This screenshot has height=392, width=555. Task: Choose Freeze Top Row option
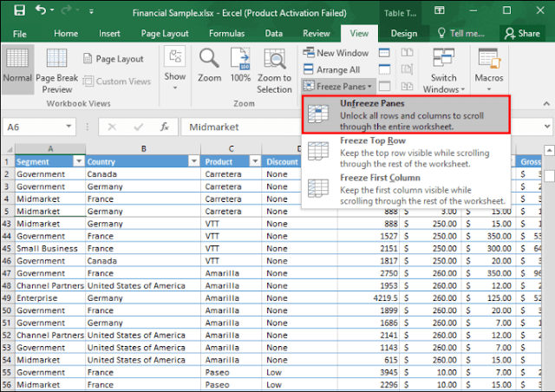406,152
